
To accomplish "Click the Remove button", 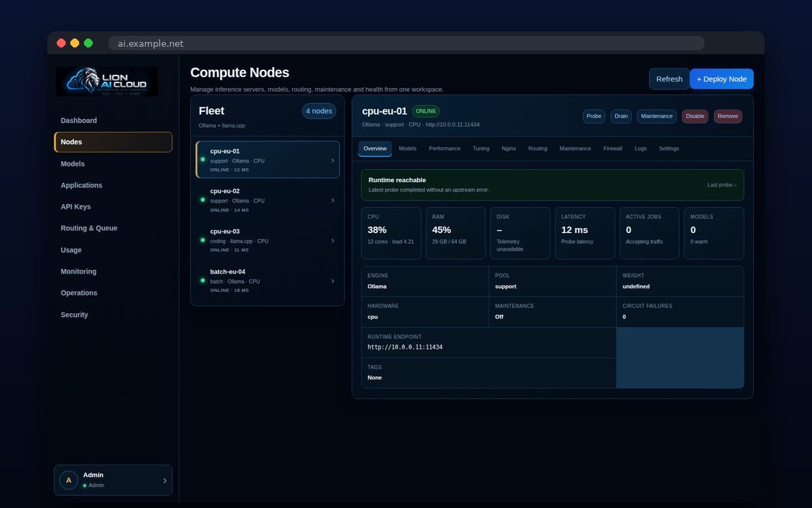I will pos(728,117).
